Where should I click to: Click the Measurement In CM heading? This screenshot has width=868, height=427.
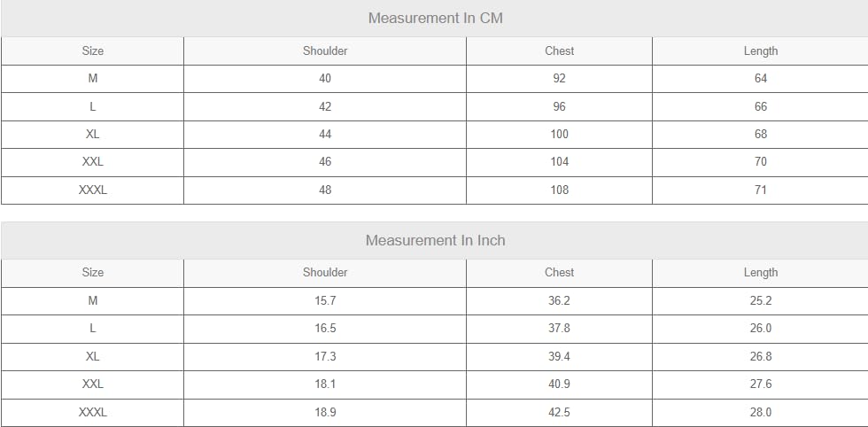click(x=435, y=18)
